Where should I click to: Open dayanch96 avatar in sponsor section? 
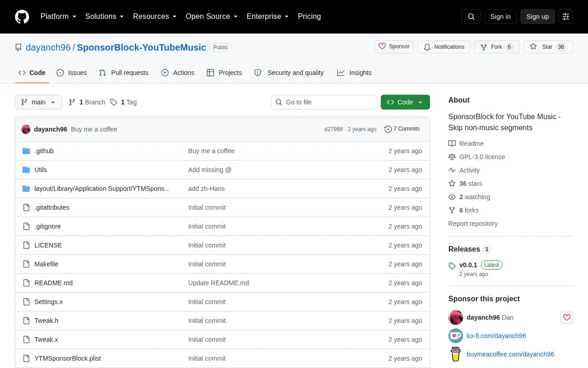(456, 317)
